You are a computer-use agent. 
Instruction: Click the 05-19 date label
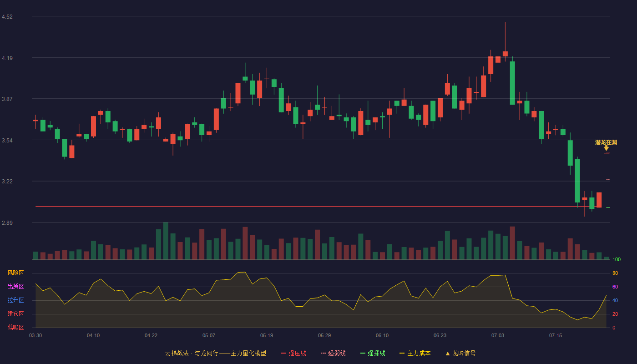[x=267, y=335]
